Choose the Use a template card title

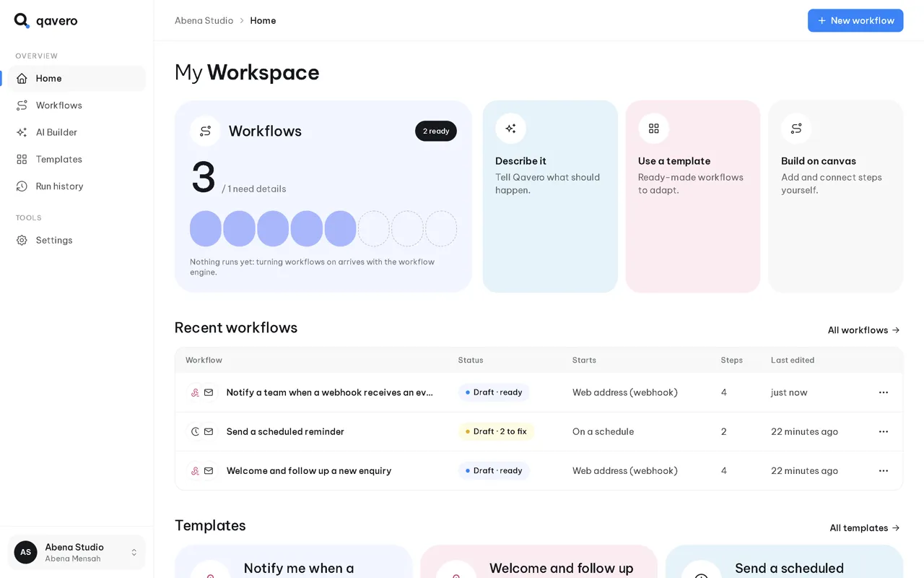674,161
